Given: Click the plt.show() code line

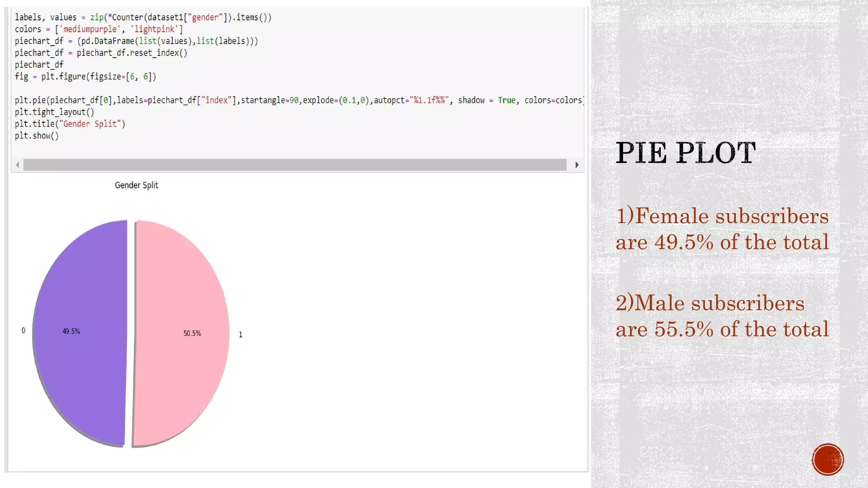Looking at the screenshot, I should pos(37,136).
